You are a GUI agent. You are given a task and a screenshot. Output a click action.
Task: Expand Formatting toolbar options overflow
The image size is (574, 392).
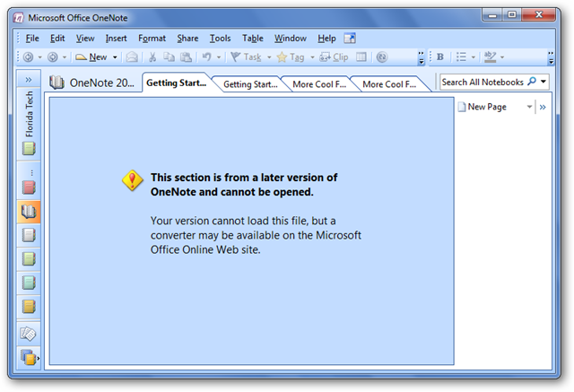(x=551, y=57)
